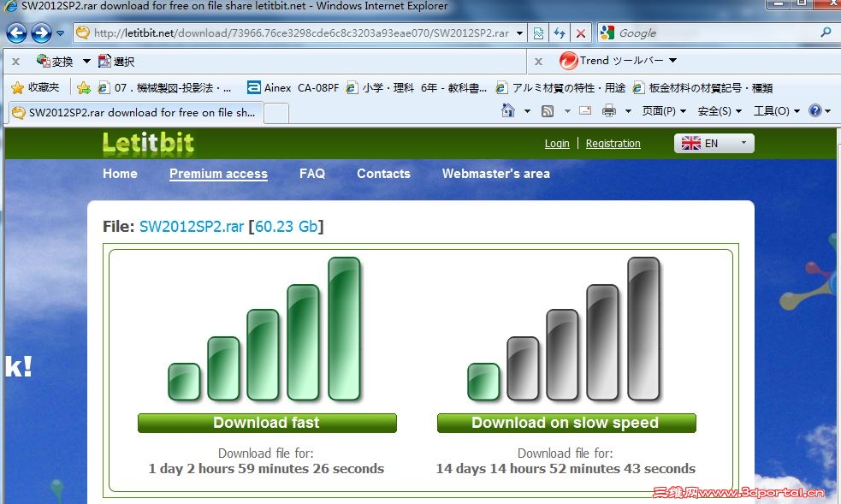
Task: Click the Download fast button
Action: pos(267,423)
